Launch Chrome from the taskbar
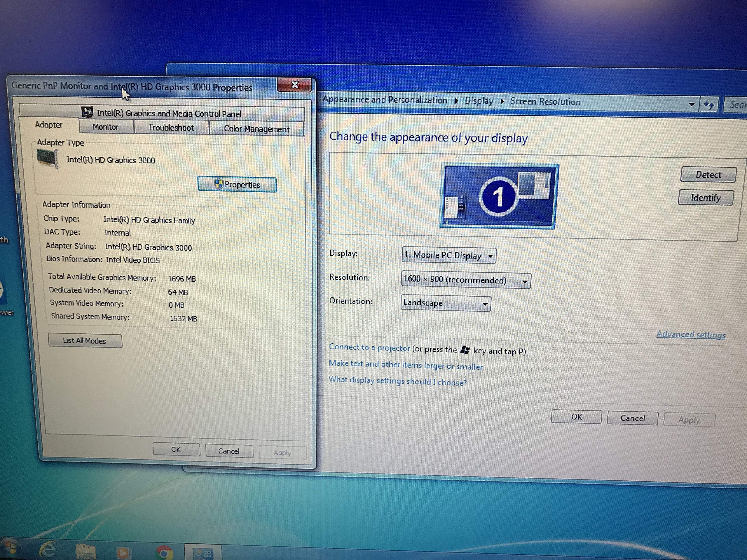Image resolution: width=747 pixels, height=560 pixels. click(x=164, y=552)
